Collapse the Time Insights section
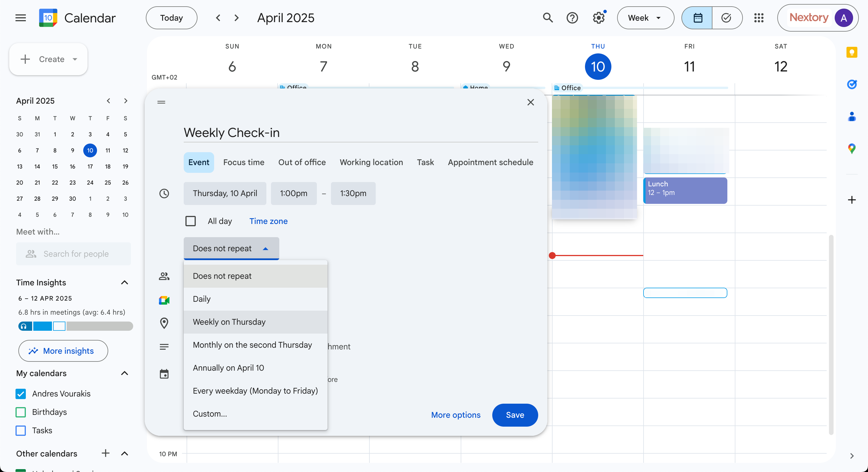Screen dimensions: 868x472 tap(124, 283)
